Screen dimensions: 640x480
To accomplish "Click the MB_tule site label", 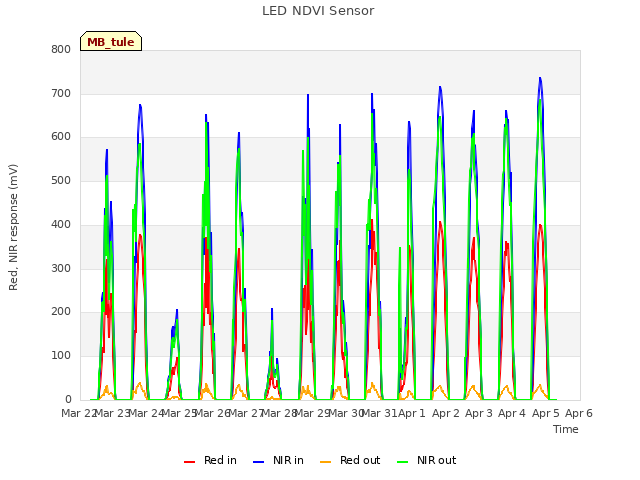I will coord(111,42).
